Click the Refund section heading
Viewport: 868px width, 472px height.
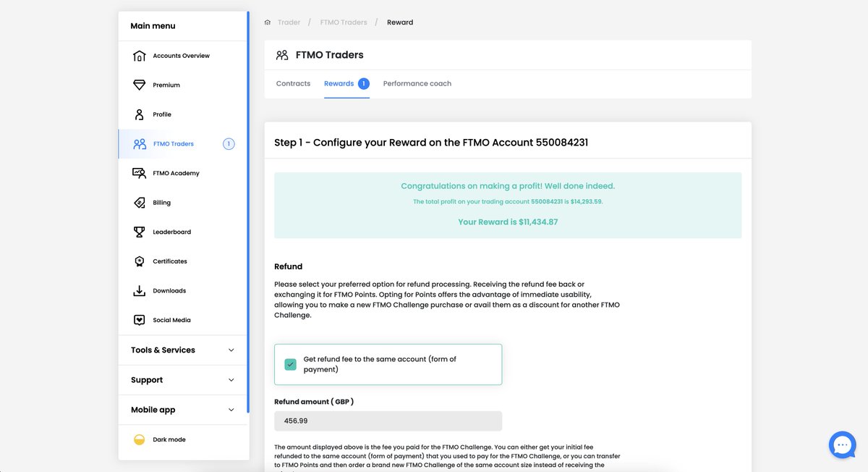[288, 266]
